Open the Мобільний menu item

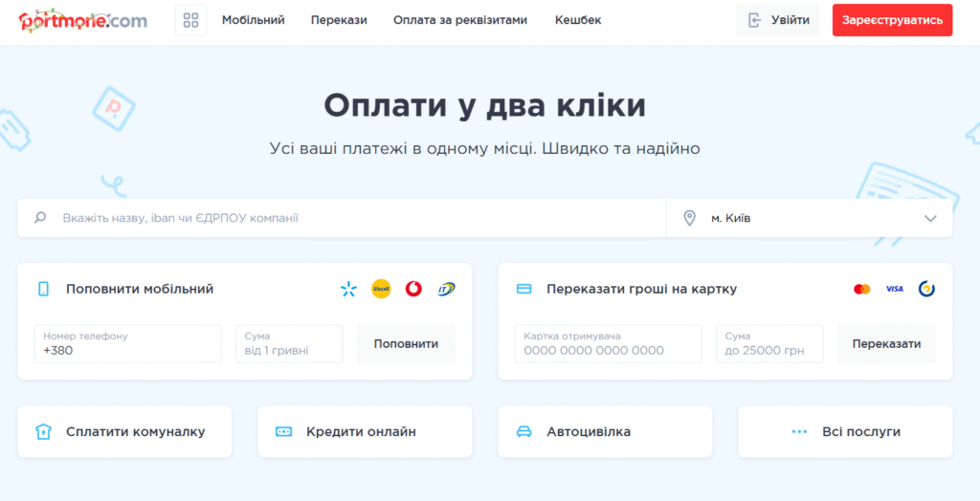253,20
